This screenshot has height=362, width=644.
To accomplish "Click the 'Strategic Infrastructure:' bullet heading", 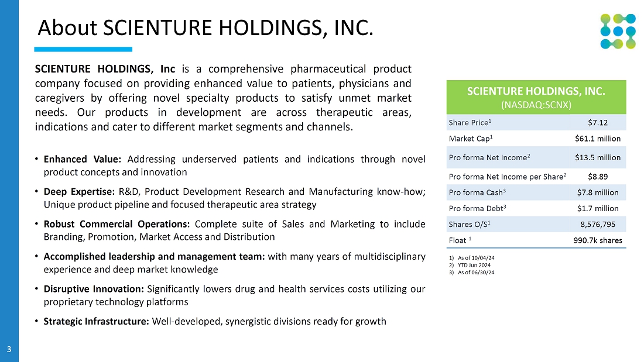I will coord(97,321).
